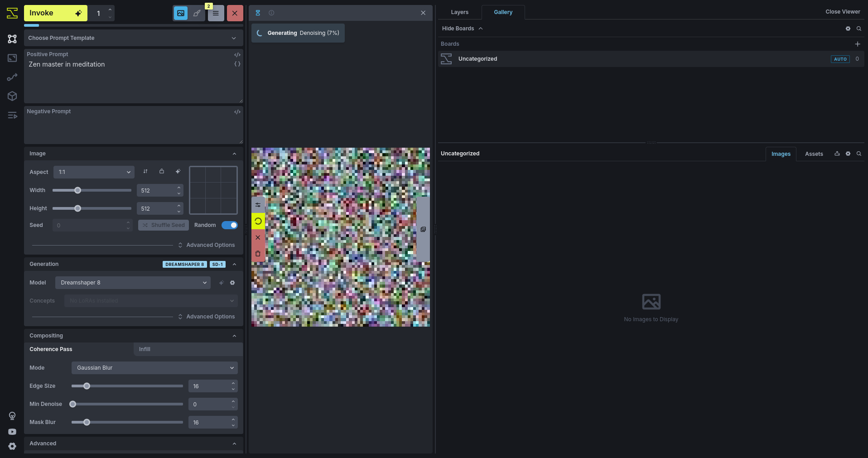Open the videos YouTube icon
The image size is (868, 458).
point(12,432)
